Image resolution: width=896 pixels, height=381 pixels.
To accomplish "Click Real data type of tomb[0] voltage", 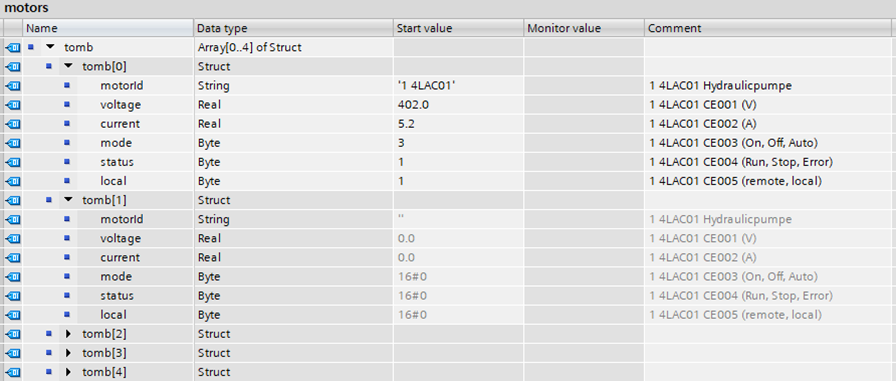I will point(294,105).
